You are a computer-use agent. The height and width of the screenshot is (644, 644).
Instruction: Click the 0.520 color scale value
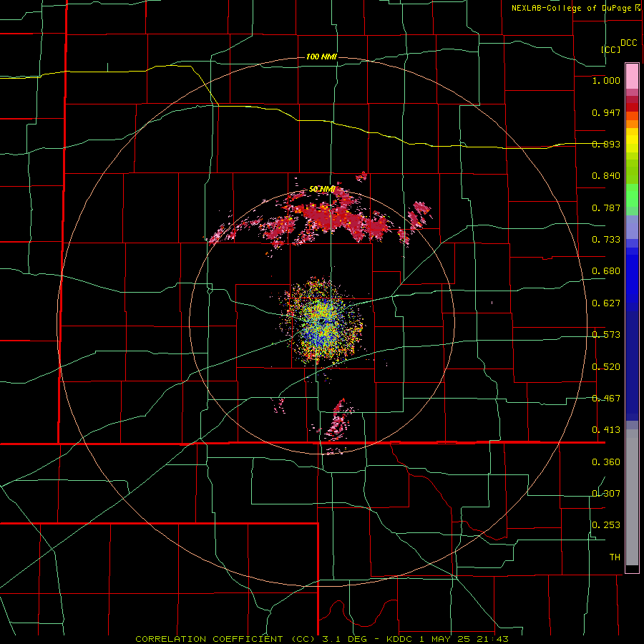click(x=606, y=367)
